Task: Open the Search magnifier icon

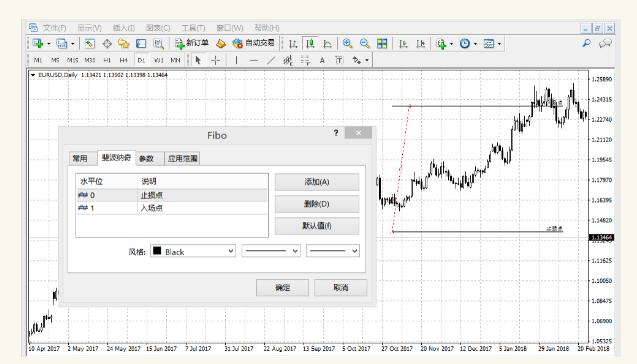Action: 586,43
